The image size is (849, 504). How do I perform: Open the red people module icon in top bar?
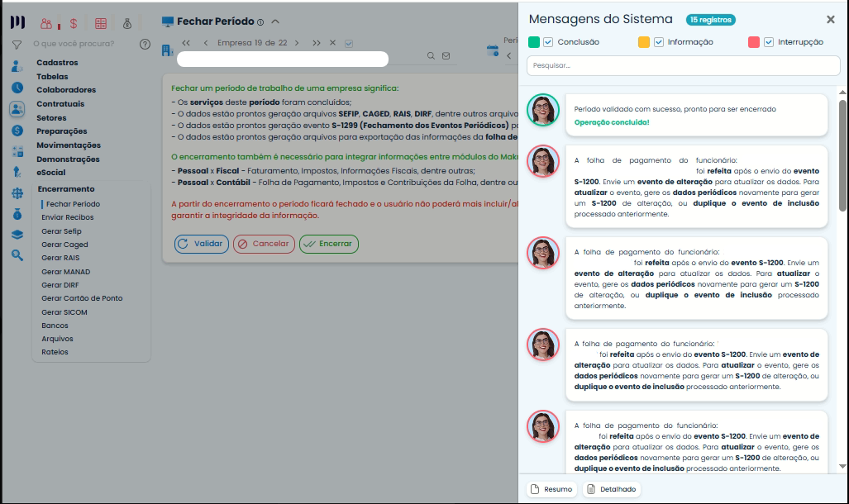pos(46,23)
